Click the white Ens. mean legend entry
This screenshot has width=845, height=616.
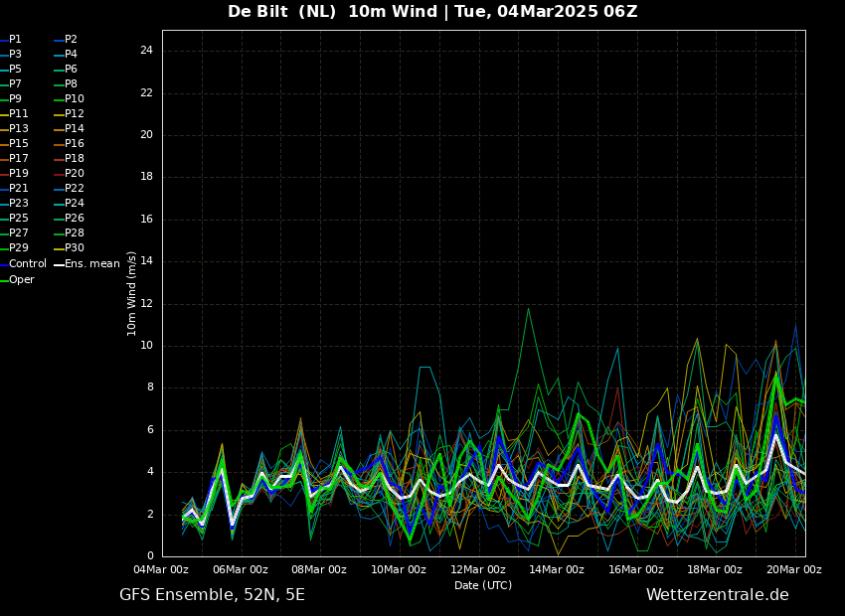pyautogui.click(x=87, y=264)
